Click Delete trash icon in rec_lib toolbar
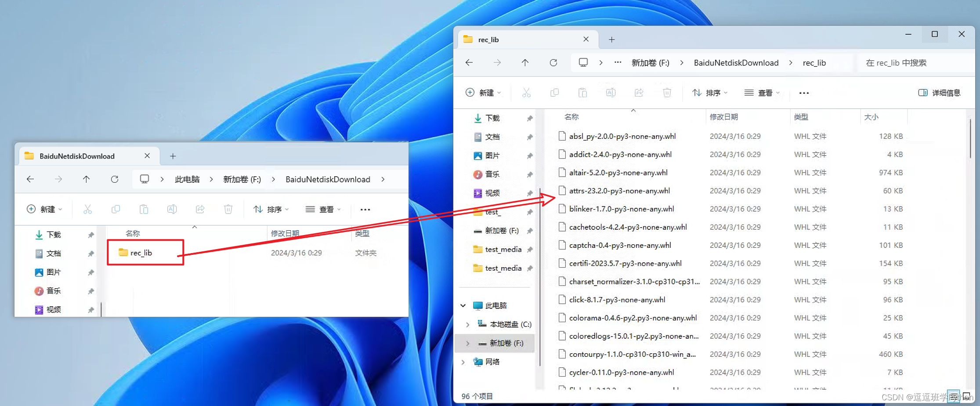 click(x=667, y=93)
